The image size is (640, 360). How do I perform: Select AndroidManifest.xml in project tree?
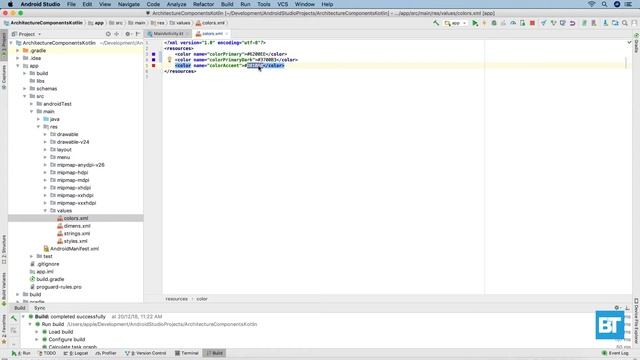(x=74, y=249)
